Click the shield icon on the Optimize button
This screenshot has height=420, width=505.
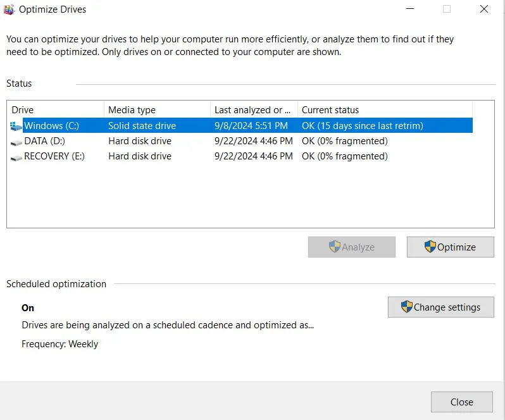coord(430,247)
